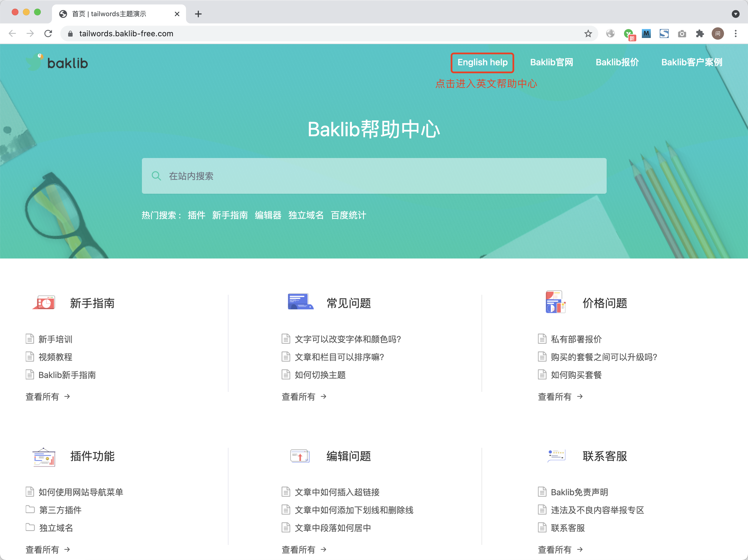
Task: Open article 如何切换主题
Action: coord(320,375)
